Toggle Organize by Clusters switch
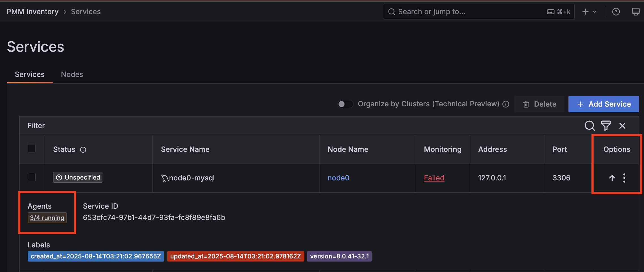644x272 pixels. (x=345, y=104)
